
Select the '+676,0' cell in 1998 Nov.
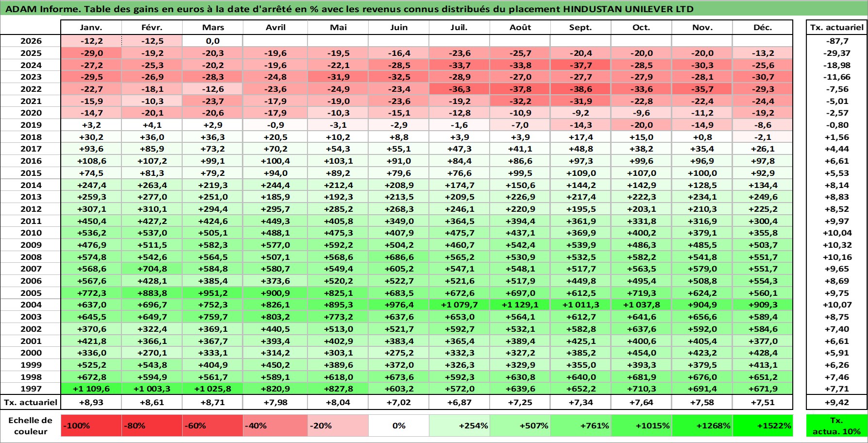pyautogui.click(x=702, y=377)
